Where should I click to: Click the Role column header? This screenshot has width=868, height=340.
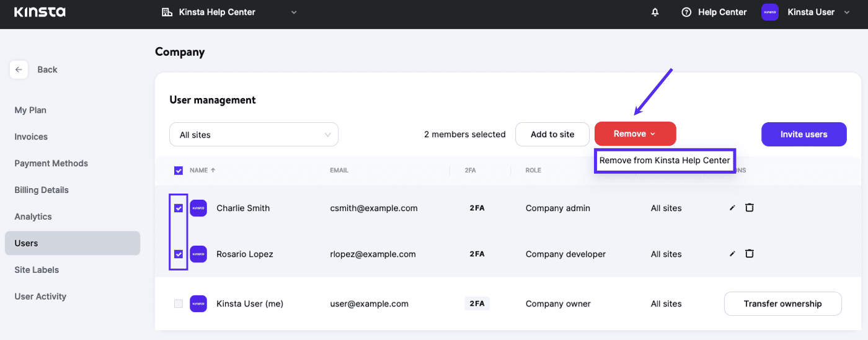[533, 170]
